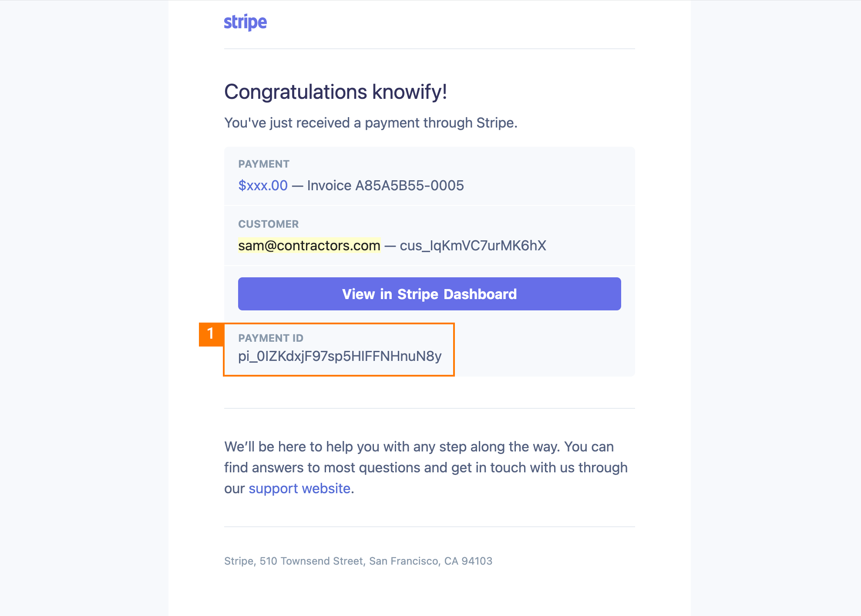This screenshot has height=616, width=861.
Task: Click Invoice A85A5B55-0005 text
Action: [x=385, y=185]
